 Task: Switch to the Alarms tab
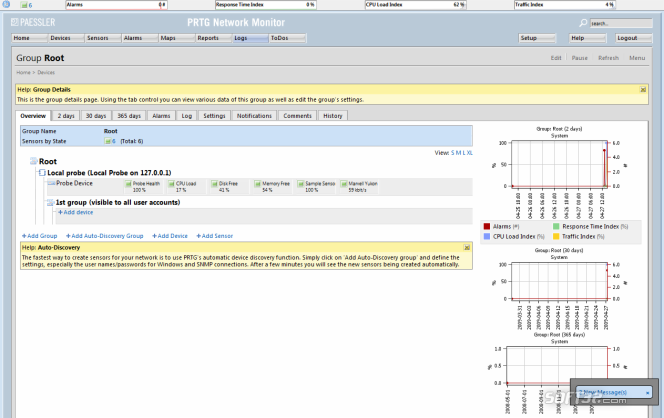161,116
